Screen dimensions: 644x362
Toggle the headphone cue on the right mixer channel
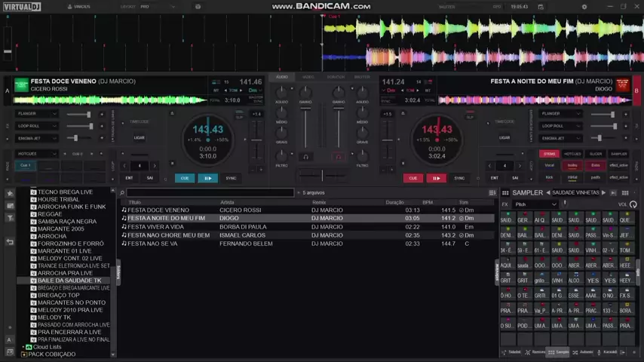[339, 157]
